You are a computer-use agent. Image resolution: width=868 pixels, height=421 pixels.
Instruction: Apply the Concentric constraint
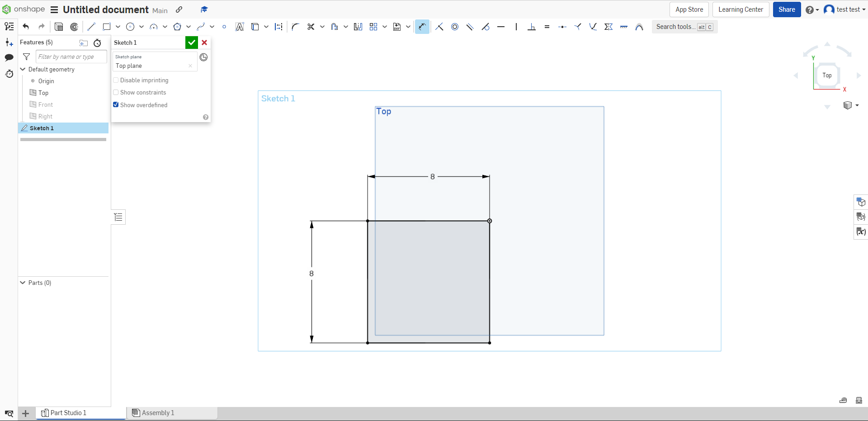(x=455, y=27)
